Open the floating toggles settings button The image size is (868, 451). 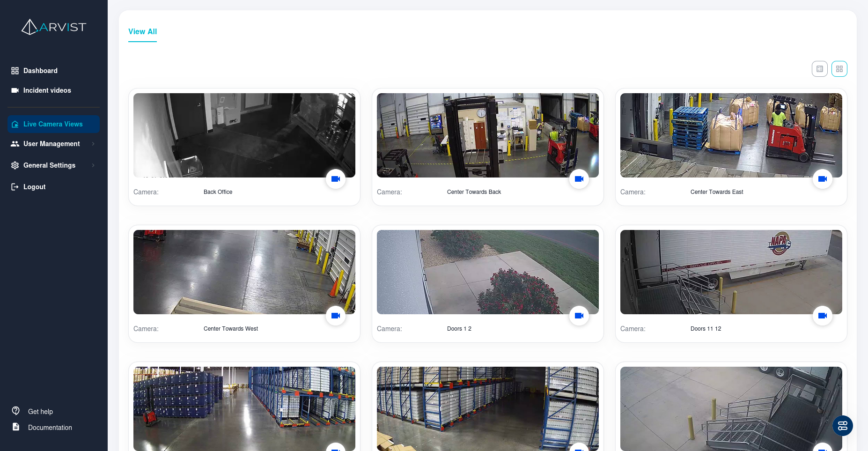[843, 426]
